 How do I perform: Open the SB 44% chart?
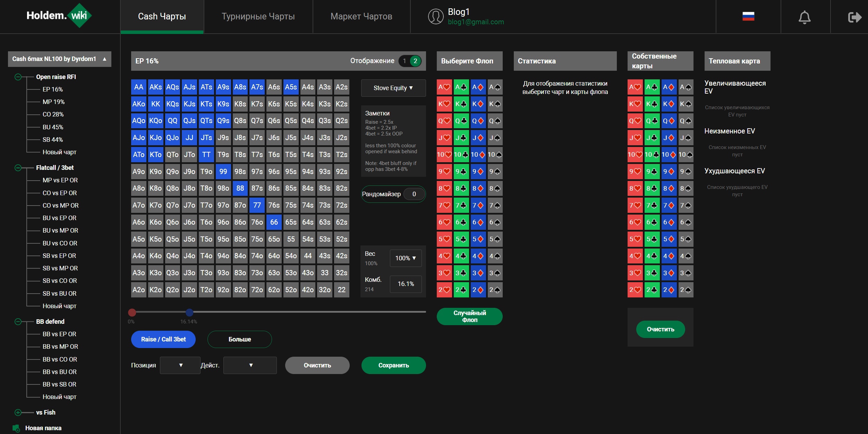[53, 140]
